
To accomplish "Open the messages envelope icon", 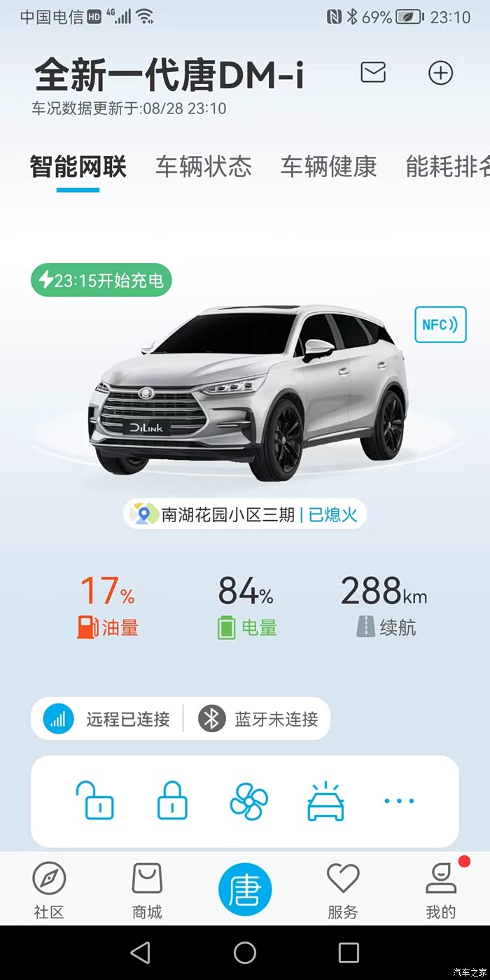I will tap(373, 72).
